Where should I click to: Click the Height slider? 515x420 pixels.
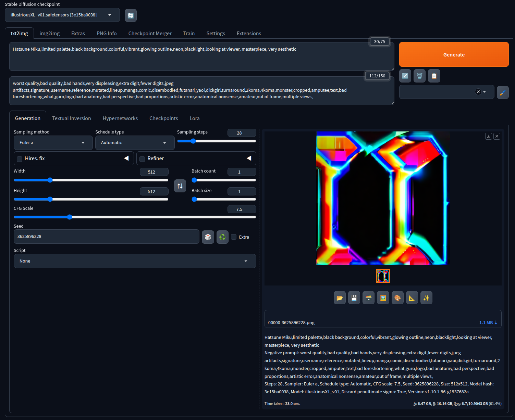[x=91, y=199]
